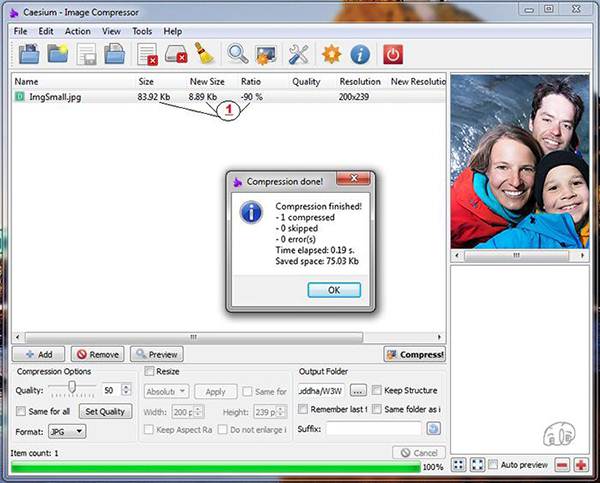Enable the Same for all quality checkbox
Screen dimensions: 600x483
21,411
